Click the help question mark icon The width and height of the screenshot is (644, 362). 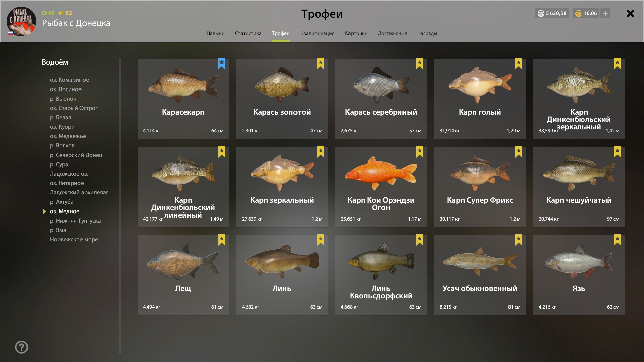tap(21, 347)
